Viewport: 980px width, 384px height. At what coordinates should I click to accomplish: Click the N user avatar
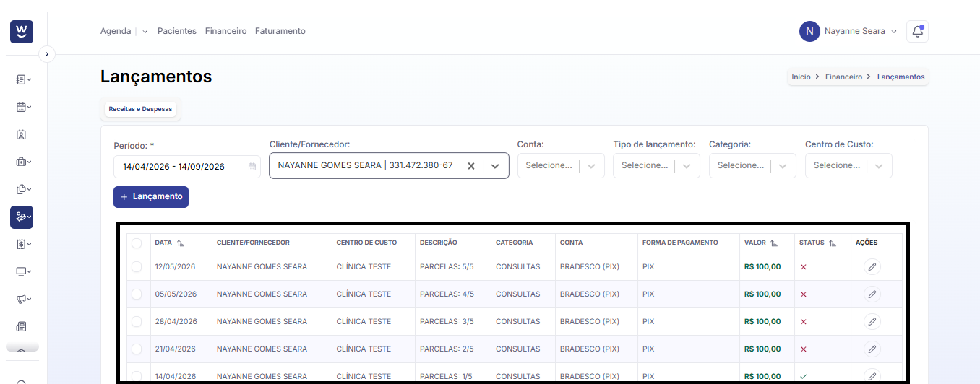809,31
